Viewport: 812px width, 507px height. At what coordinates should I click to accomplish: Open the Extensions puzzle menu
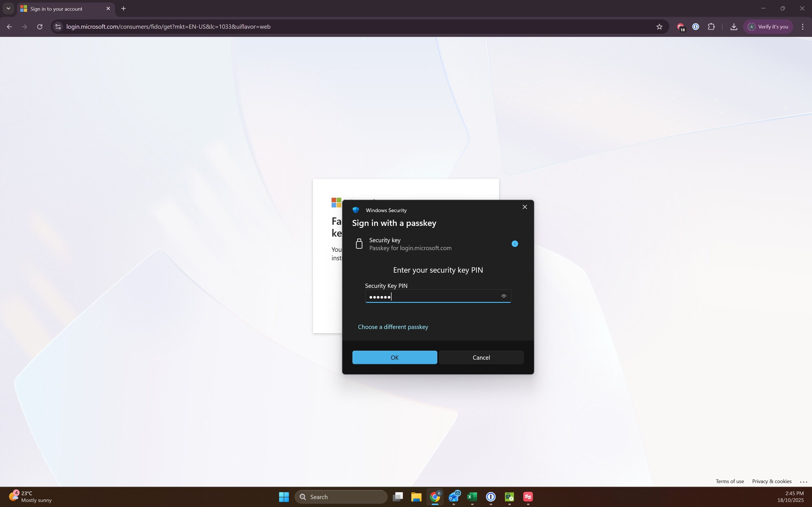[711, 26]
